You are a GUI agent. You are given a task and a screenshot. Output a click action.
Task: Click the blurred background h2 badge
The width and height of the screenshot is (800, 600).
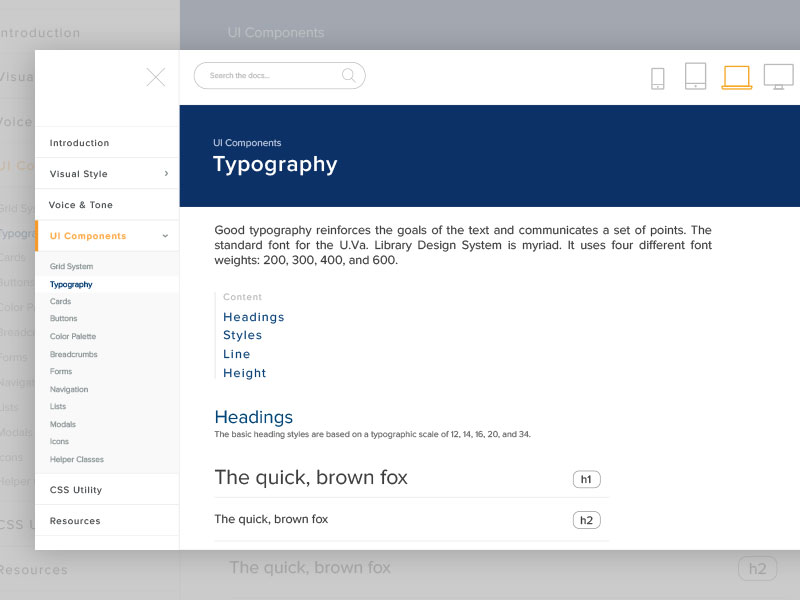758,568
